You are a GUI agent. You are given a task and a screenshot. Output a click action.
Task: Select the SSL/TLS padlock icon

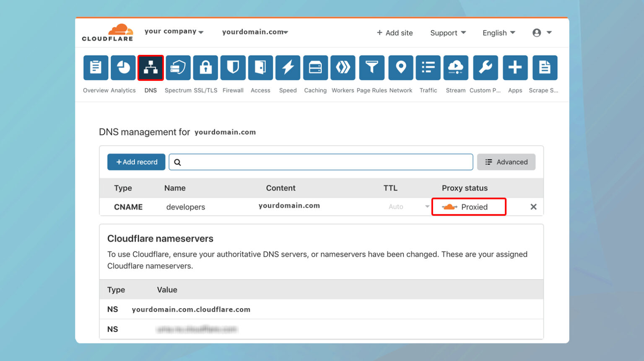tap(205, 67)
